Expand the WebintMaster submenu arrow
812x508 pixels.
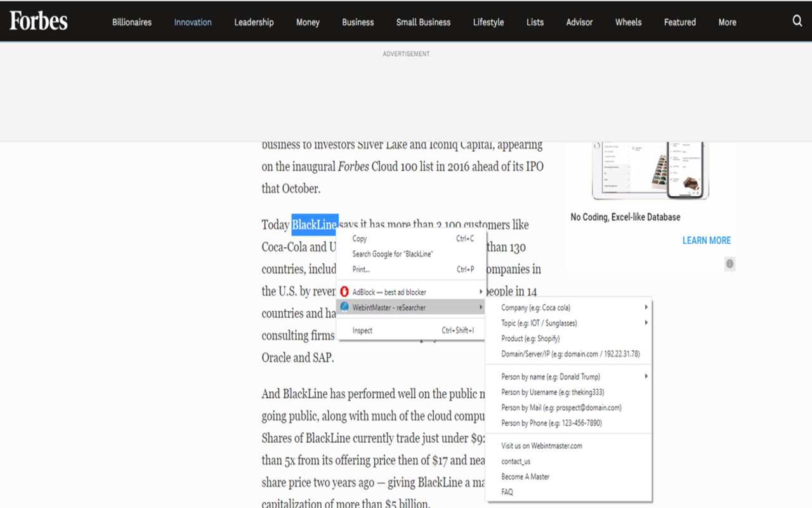[481, 307]
